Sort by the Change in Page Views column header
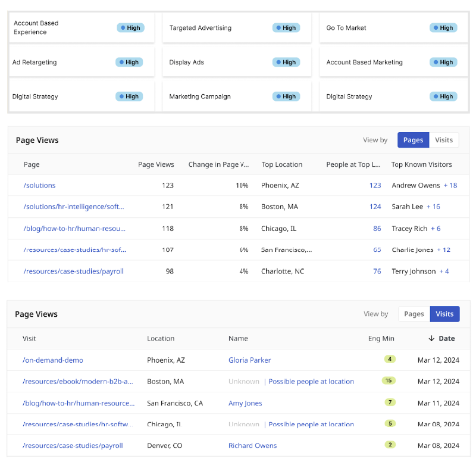 tap(218, 165)
